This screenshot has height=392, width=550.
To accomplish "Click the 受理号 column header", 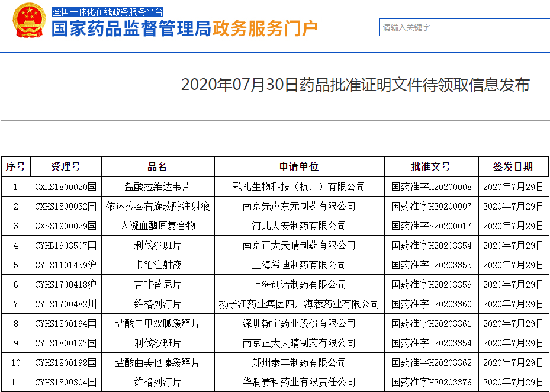I will click(x=66, y=166).
